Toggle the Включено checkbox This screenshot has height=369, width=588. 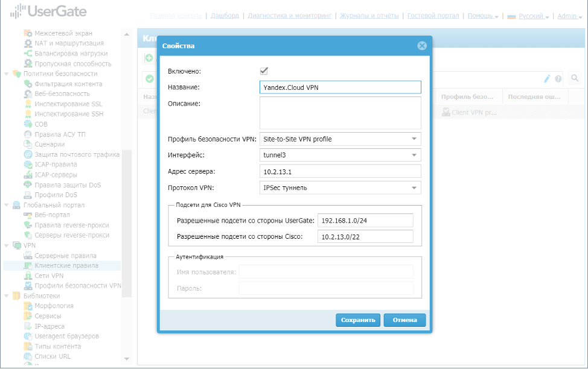(x=264, y=71)
